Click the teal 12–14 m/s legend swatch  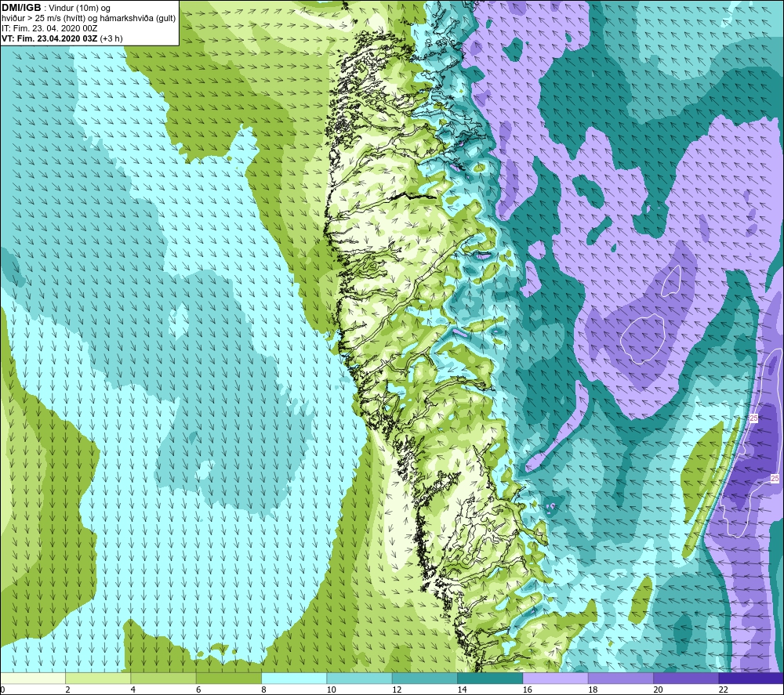pos(424,678)
